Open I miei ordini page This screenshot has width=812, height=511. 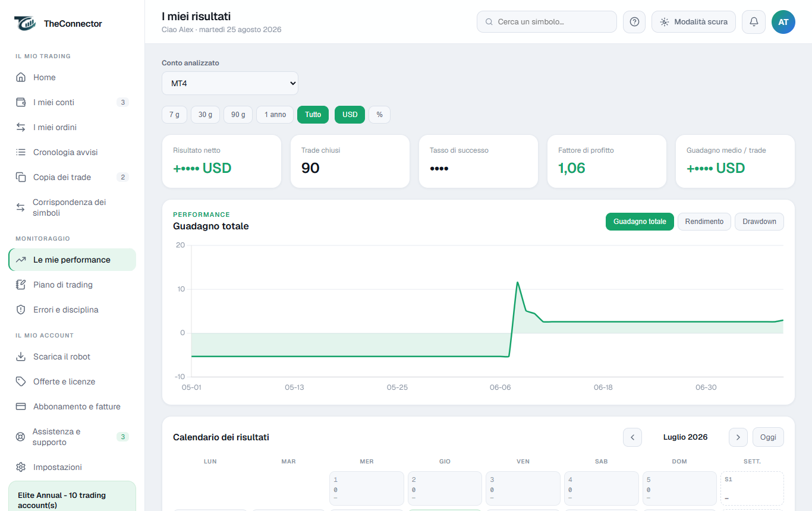tap(72, 127)
